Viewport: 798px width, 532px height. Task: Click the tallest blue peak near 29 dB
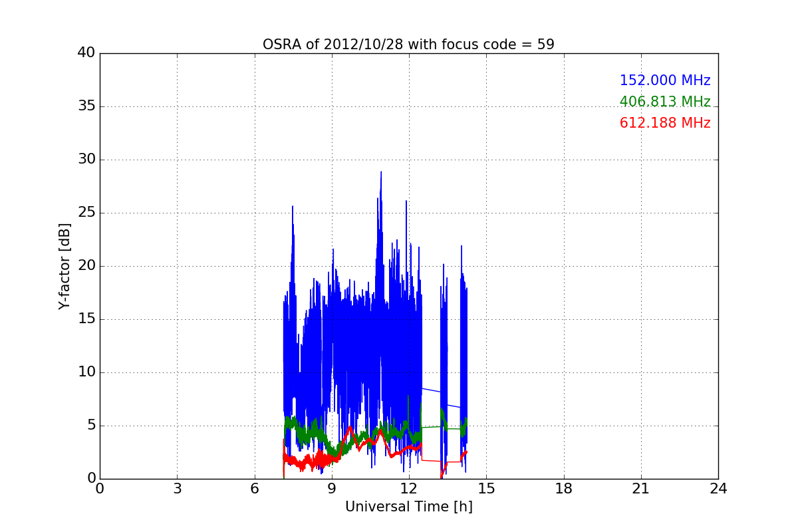381,172
